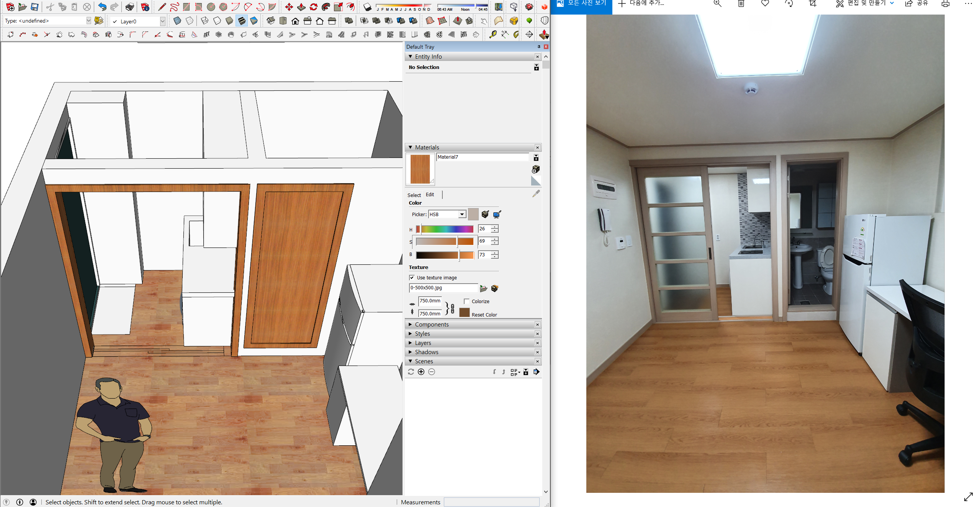Switch to the Edit materials tab

click(x=430, y=195)
